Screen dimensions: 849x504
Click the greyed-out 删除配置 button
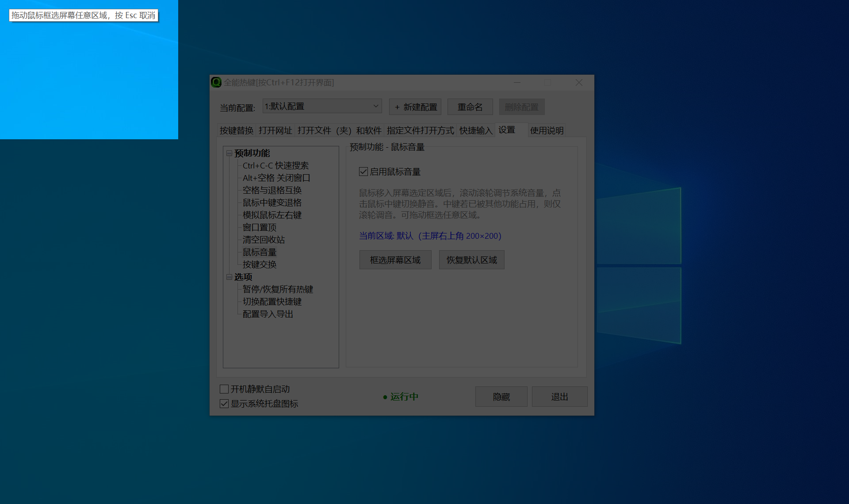522,107
